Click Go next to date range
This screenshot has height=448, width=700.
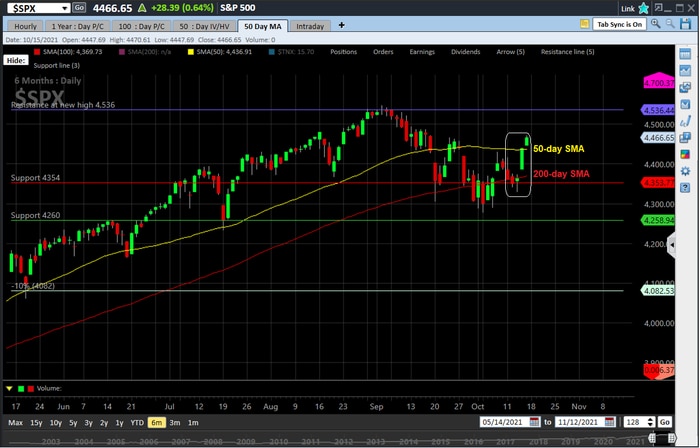(x=665, y=422)
